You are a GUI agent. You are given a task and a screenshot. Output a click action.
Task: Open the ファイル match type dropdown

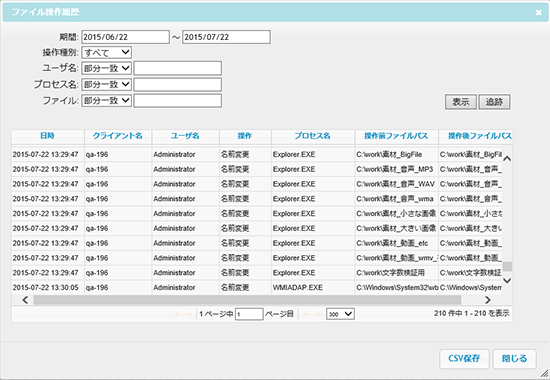pos(107,101)
